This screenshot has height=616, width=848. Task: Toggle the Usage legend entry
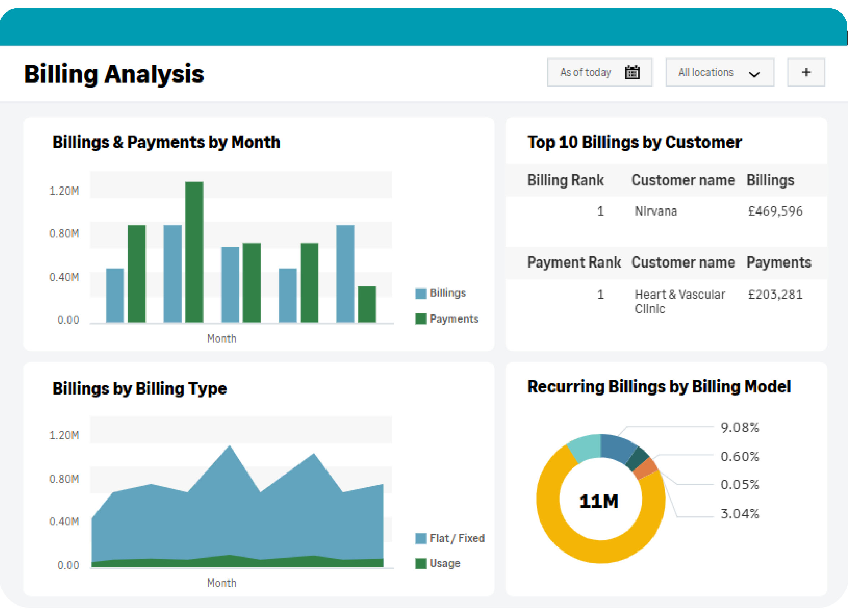point(445,563)
